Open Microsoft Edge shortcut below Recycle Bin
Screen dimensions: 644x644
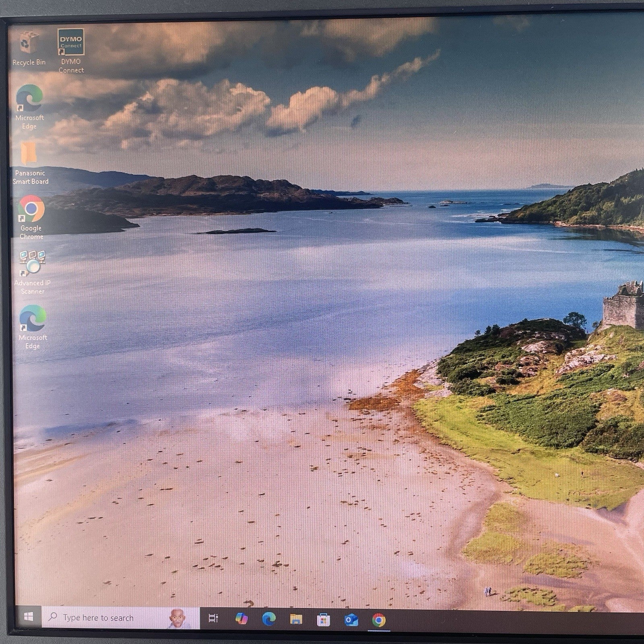[29, 98]
